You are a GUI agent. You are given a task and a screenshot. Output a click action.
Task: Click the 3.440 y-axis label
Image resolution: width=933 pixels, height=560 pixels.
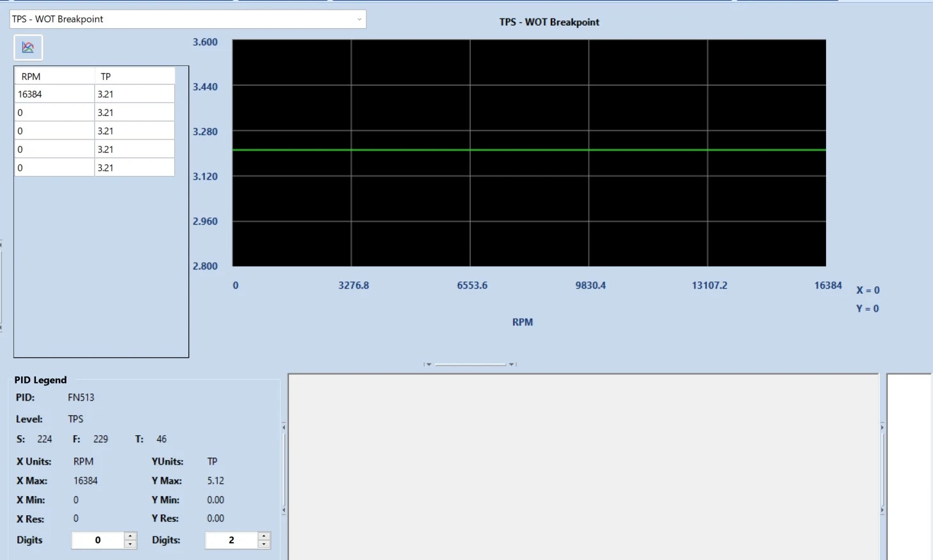[205, 86]
